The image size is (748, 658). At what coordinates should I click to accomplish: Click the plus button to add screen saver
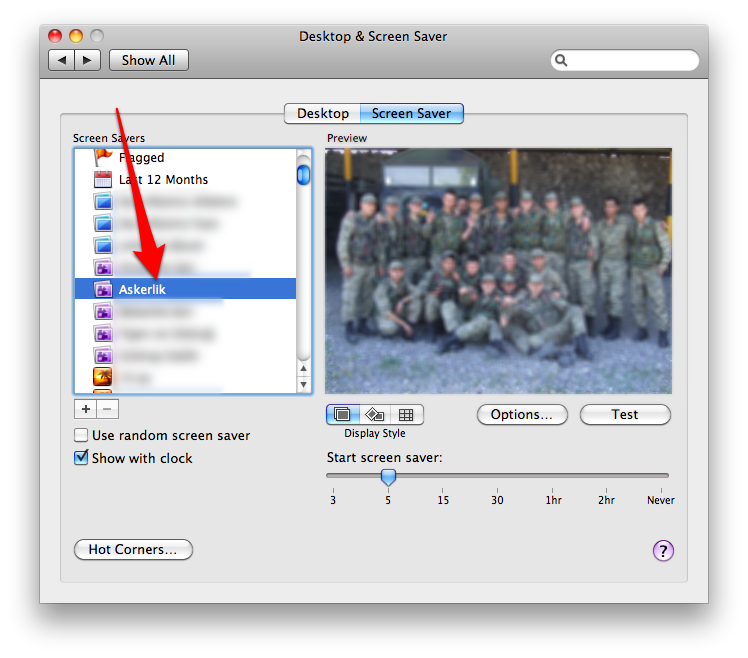point(85,408)
